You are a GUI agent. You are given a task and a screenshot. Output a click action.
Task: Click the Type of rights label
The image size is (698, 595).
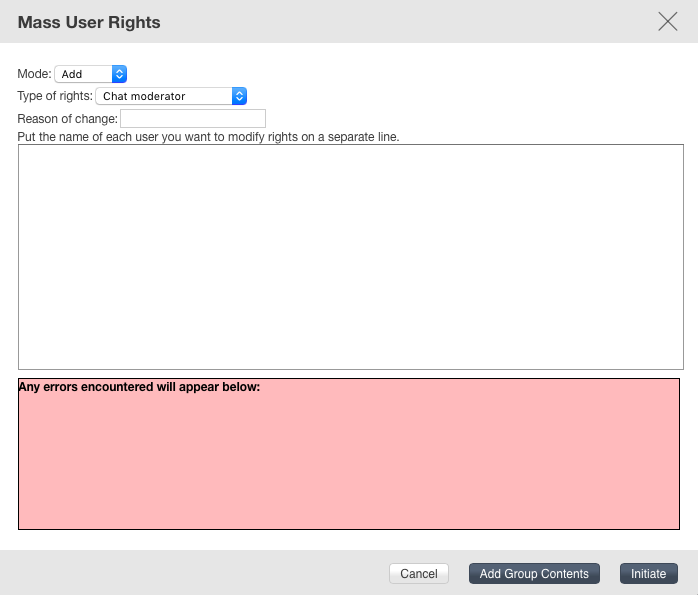pyautogui.click(x=55, y=96)
